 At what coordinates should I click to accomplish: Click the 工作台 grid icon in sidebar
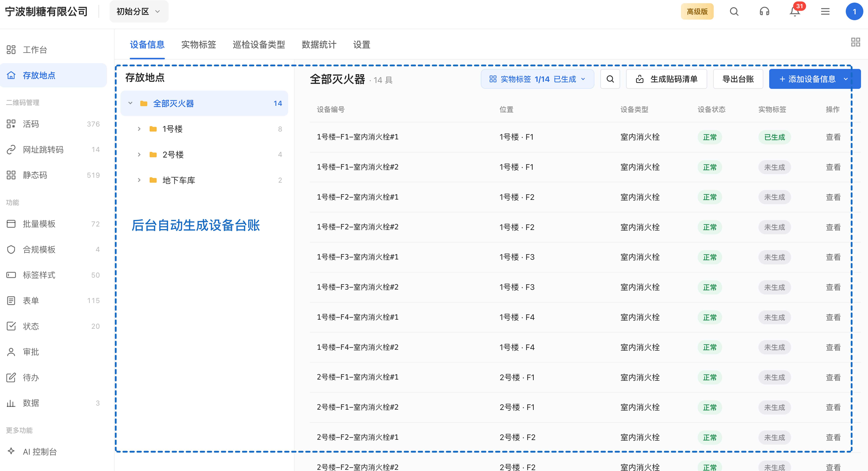pos(11,50)
